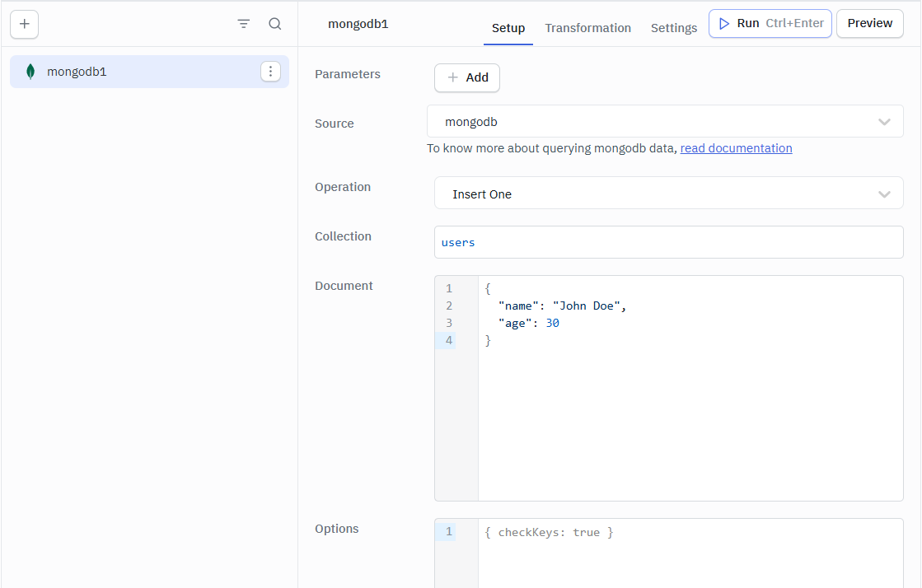The width and height of the screenshot is (922, 588).
Task: Open the mongodb1 three-dot options menu
Action: [270, 72]
